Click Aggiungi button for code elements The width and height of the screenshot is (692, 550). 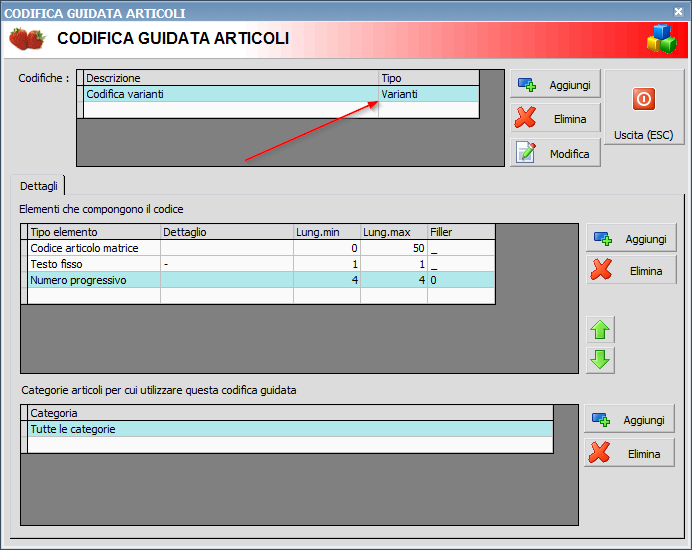tap(631, 238)
